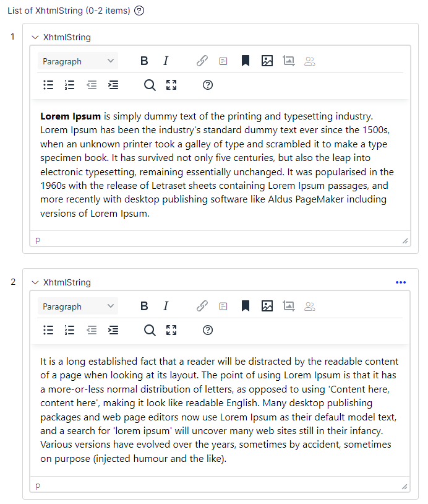This screenshot has width=428, height=504.
Task: Increase indent in first editor
Action: click(113, 85)
